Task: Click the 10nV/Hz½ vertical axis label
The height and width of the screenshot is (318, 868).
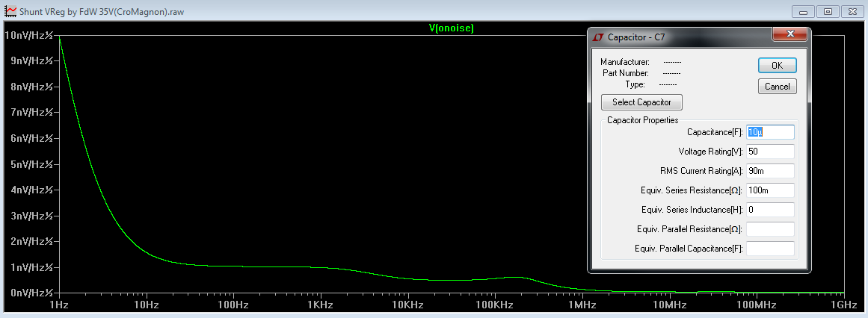Action: pos(28,35)
